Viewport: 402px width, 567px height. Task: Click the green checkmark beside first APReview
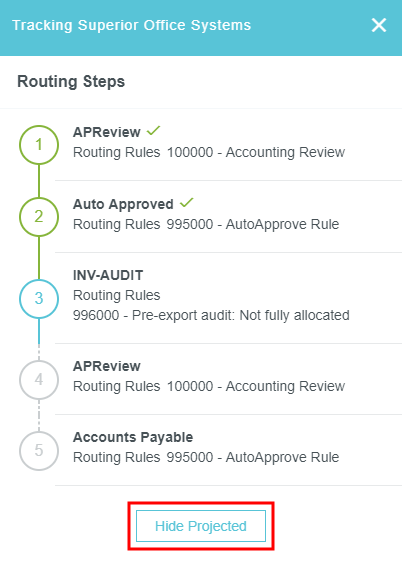tap(153, 131)
